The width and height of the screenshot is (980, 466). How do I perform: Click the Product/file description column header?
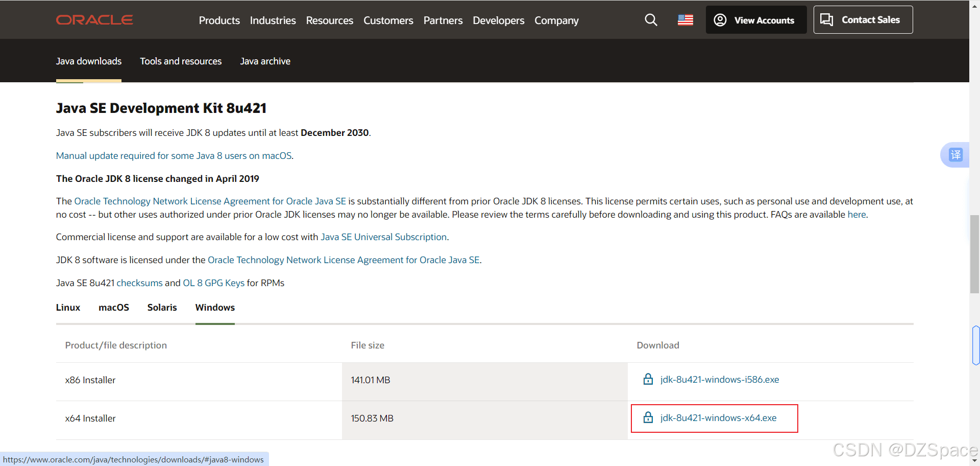click(116, 345)
